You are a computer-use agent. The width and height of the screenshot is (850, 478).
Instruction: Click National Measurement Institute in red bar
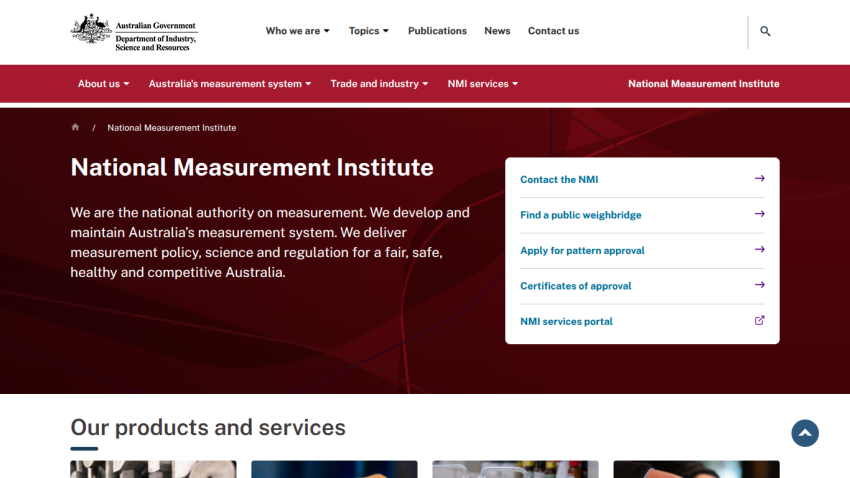pos(704,84)
